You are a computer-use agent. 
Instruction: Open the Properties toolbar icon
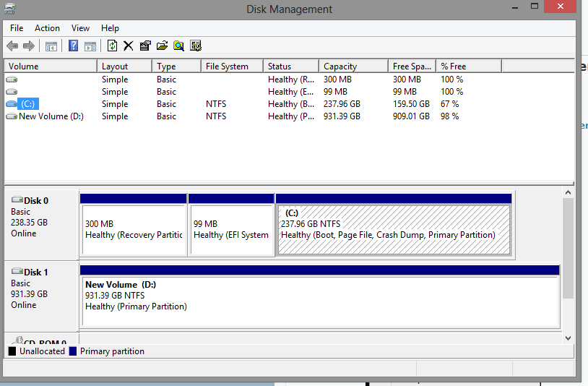(x=145, y=46)
